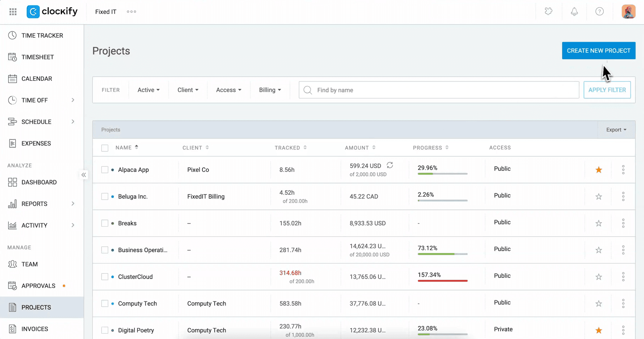The width and height of the screenshot is (644, 339).
Task: Click the Clockify logo
Action: [52, 12]
